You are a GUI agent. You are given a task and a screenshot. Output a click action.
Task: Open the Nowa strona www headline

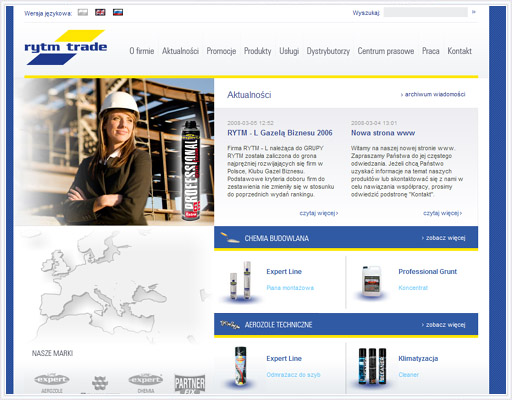pos(383,133)
